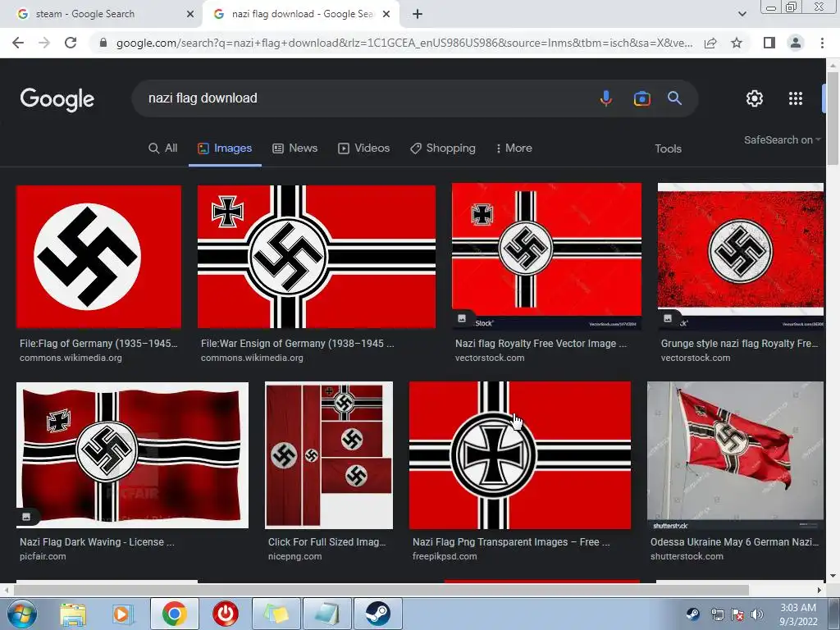Switch to steam - Google Search tab
Image resolution: width=840 pixels, height=630 pixels.
102,14
